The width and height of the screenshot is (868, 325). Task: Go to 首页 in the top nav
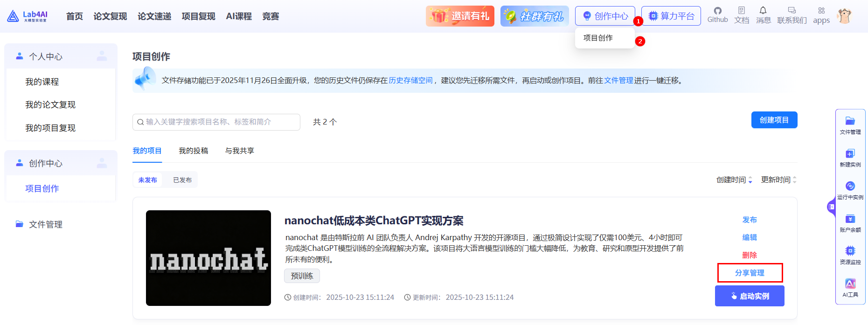tap(75, 16)
